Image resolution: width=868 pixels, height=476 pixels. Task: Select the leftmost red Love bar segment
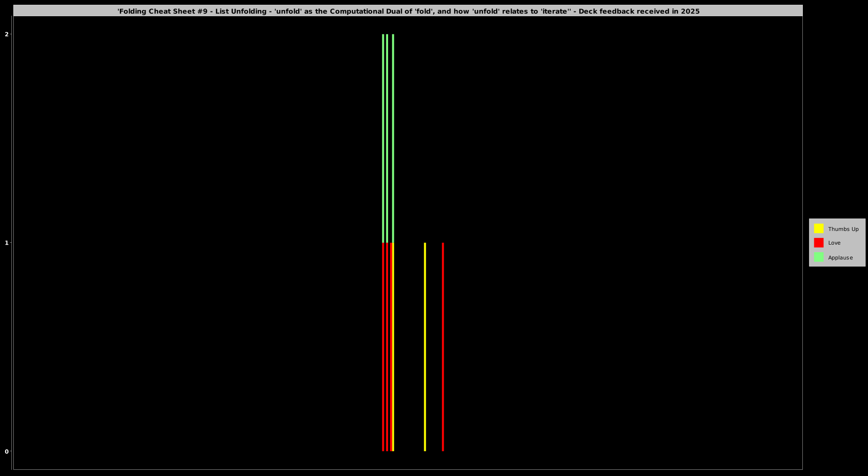tap(383, 347)
